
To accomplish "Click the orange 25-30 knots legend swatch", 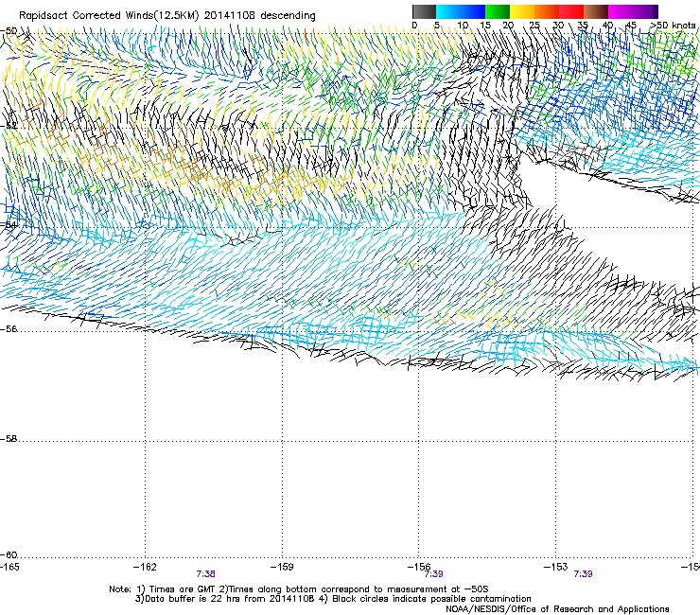I will click(x=547, y=11).
